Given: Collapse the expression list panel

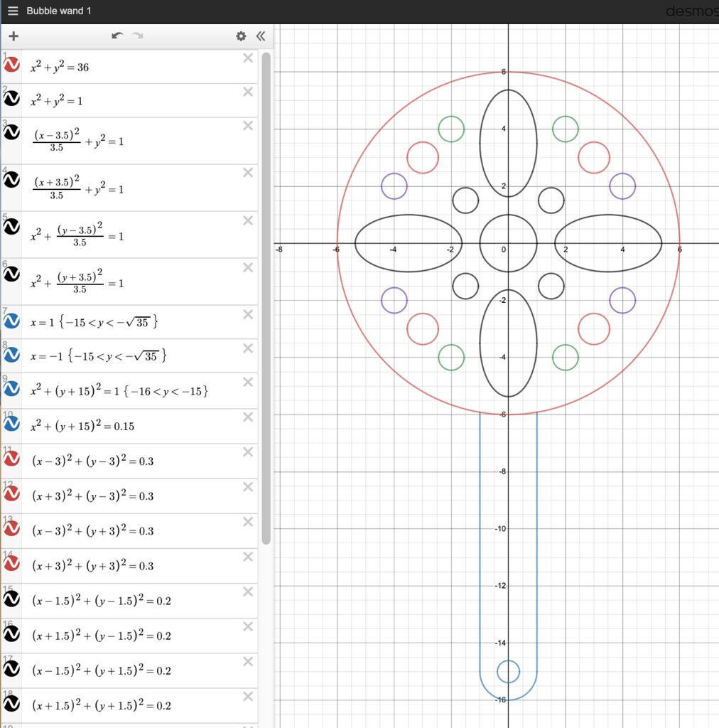Looking at the screenshot, I should click(x=261, y=36).
